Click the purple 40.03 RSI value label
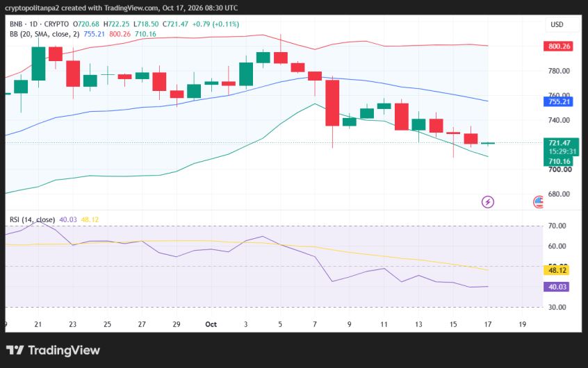588x368 pixels. coord(557,287)
